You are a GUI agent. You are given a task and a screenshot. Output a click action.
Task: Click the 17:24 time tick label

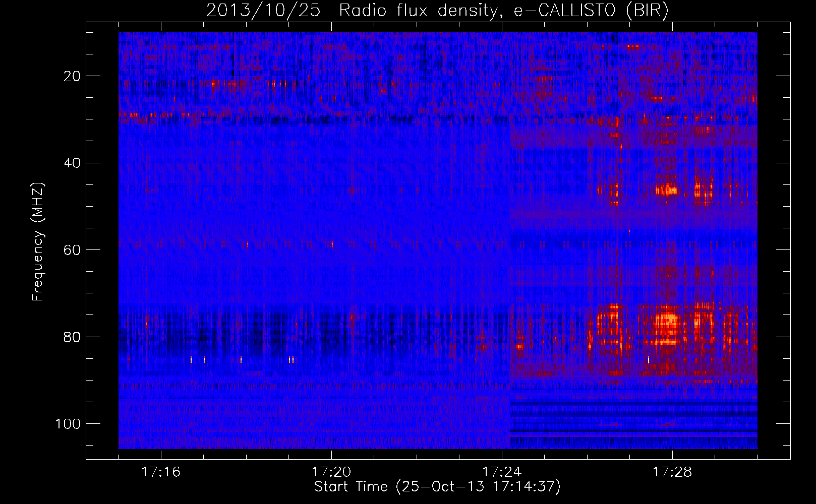coord(502,472)
